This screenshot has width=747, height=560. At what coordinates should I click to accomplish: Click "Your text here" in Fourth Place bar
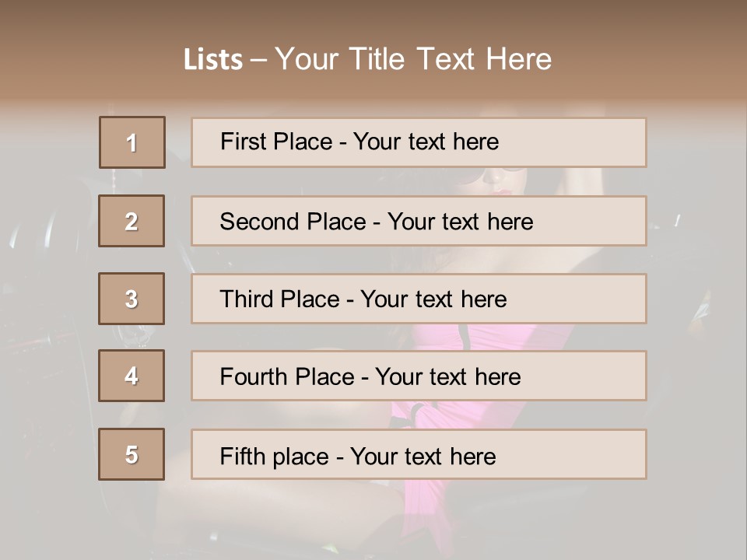click(447, 377)
